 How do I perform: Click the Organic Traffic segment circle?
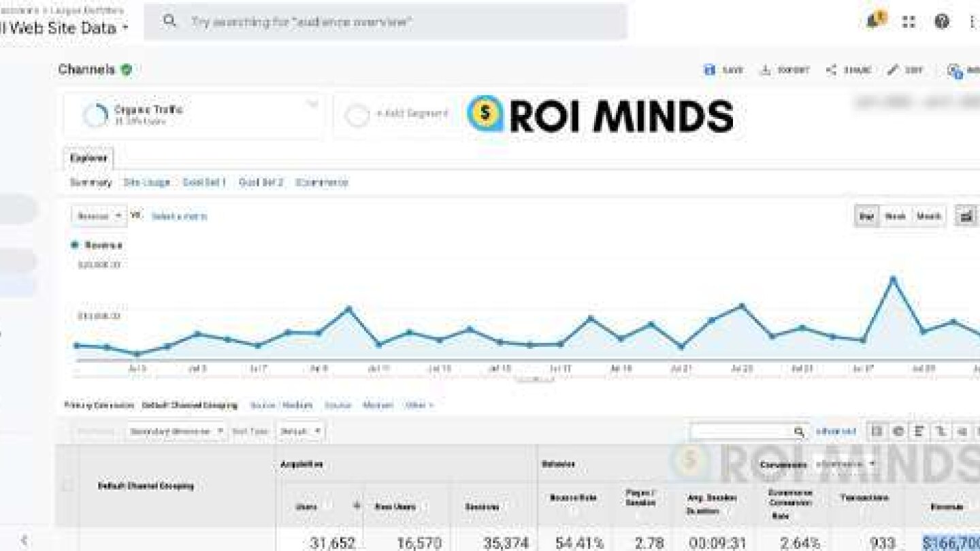[x=95, y=115]
